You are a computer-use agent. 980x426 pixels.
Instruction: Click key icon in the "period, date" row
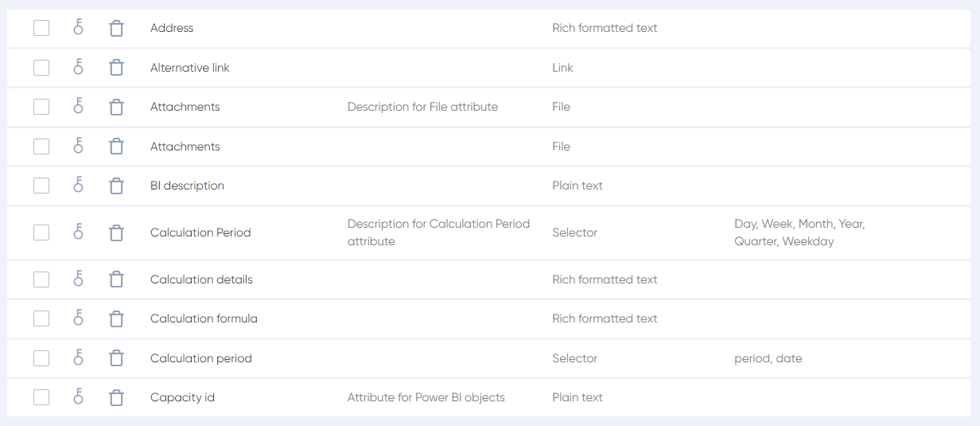tap(78, 358)
